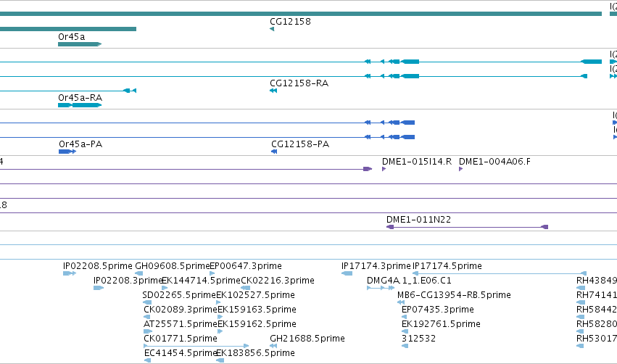
Task: Click the purple DME1-011N22 feature line
Action: [x=467, y=227]
